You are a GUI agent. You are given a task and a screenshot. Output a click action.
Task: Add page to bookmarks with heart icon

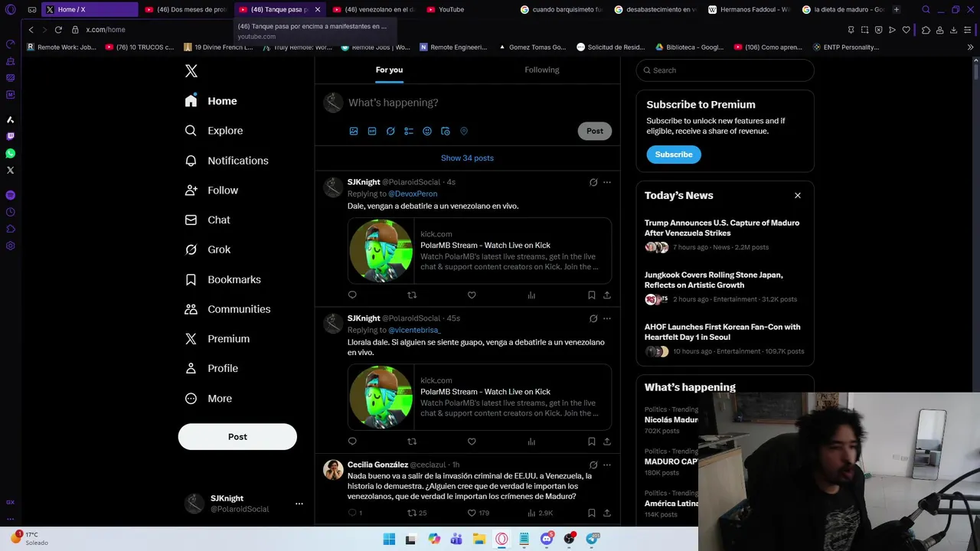[906, 30]
